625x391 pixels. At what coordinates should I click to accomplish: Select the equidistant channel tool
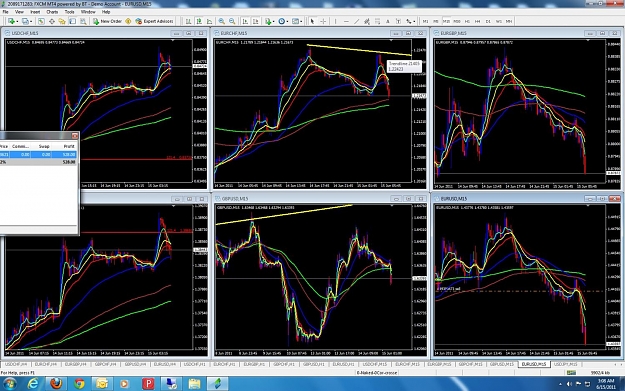pyautogui.click(x=367, y=21)
